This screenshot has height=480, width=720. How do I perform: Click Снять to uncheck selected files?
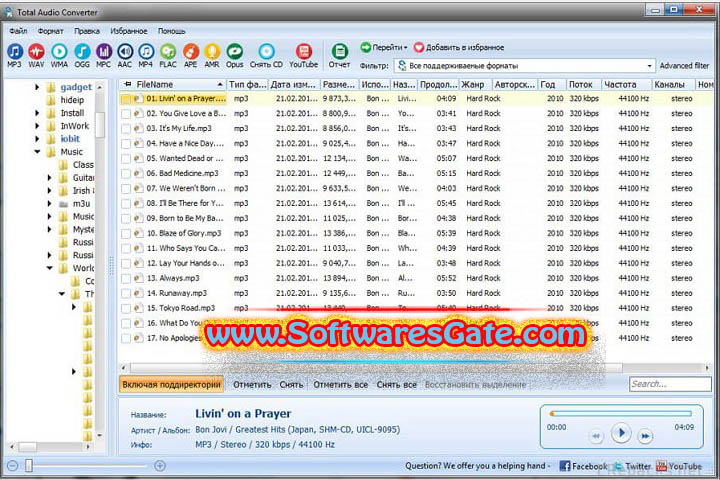[x=291, y=384]
